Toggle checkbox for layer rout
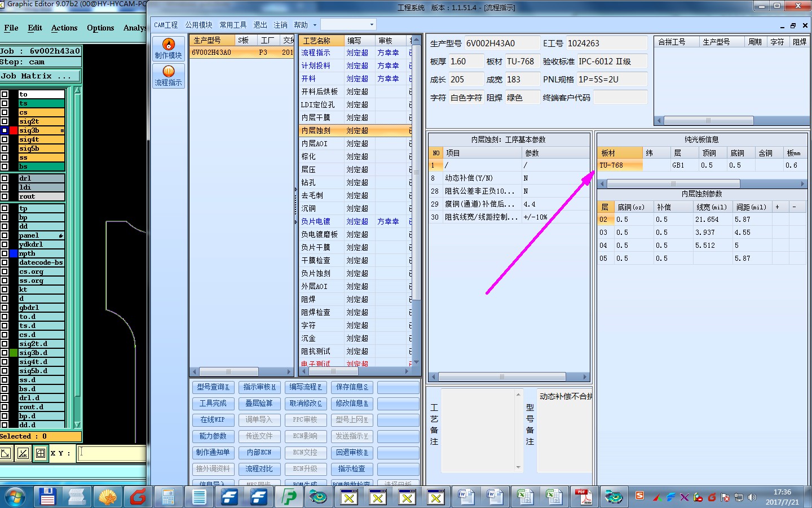The height and width of the screenshot is (508, 812). (5, 196)
